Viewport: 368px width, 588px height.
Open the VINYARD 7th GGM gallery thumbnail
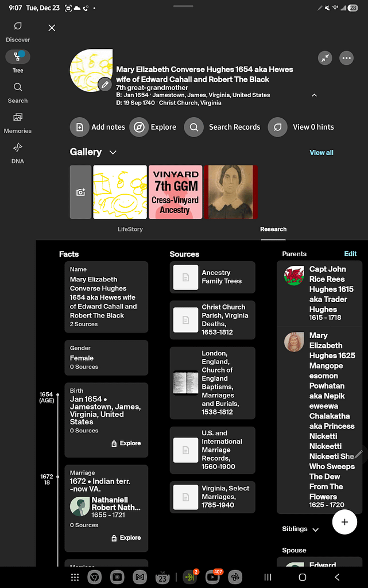(x=175, y=192)
